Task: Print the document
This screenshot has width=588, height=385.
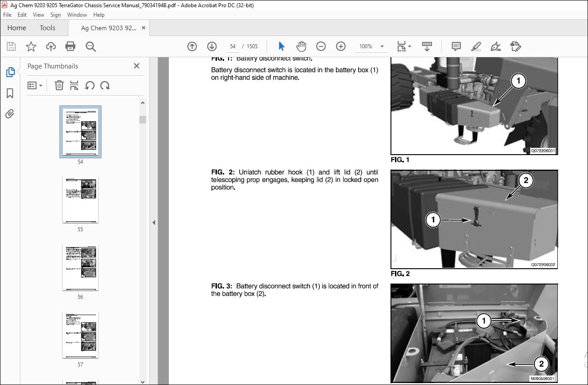Action: click(70, 46)
